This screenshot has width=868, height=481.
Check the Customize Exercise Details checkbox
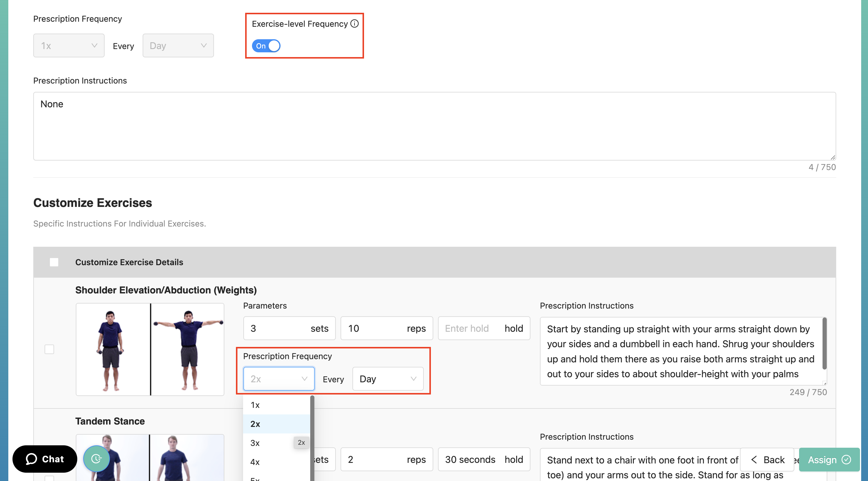[x=54, y=262]
